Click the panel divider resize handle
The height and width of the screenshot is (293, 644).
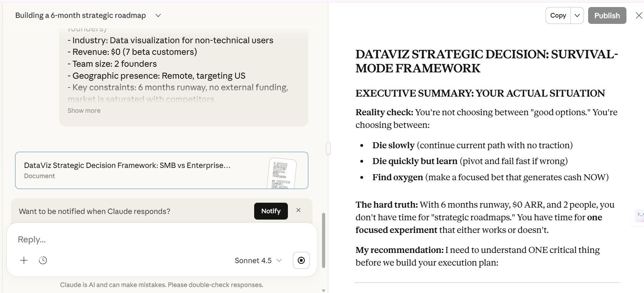click(x=328, y=148)
